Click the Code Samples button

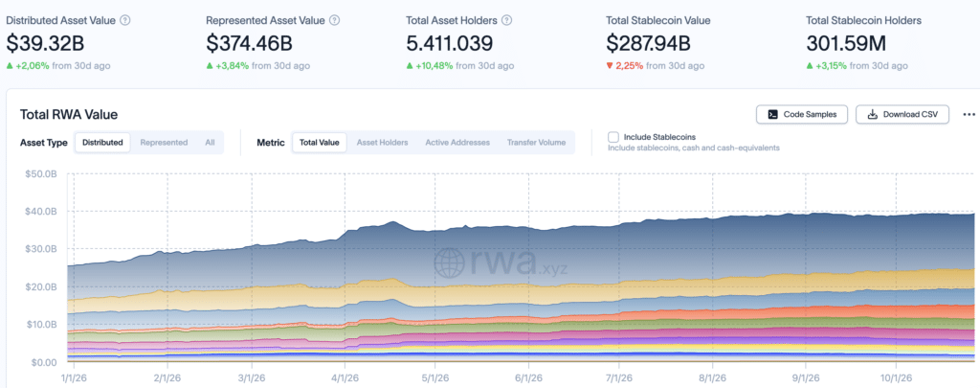coord(802,115)
